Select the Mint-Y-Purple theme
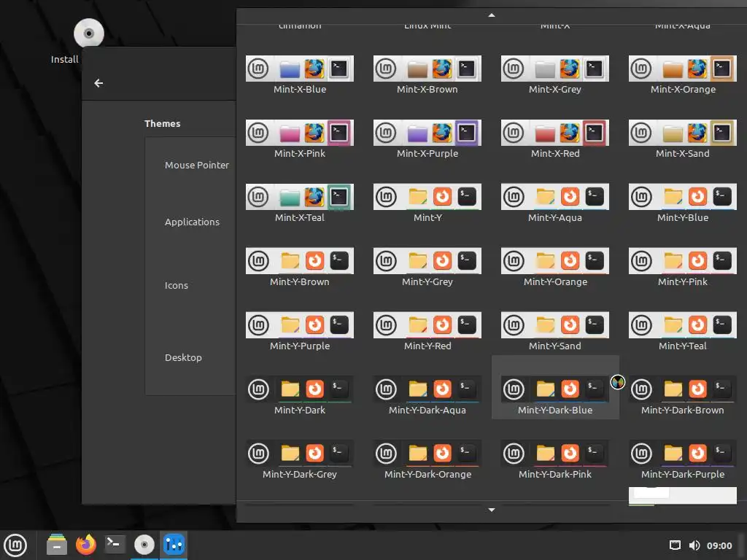This screenshot has height=560, width=747. pyautogui.click(x=300, y=325)
